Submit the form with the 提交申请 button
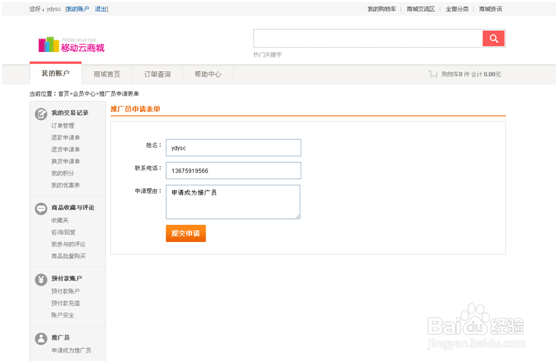The image size is (558, 363). coord(186,233)
